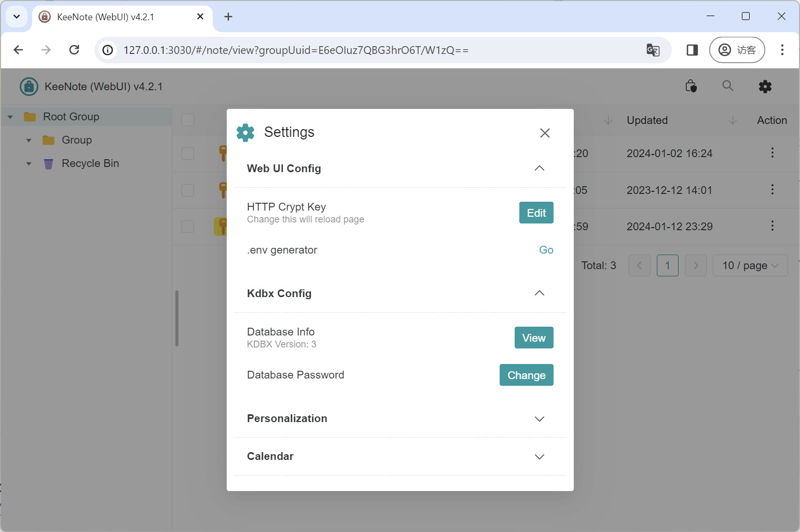This screenshot has width=800, height=532.
Task: Click the address bar URL
Action: click(296, 50)
